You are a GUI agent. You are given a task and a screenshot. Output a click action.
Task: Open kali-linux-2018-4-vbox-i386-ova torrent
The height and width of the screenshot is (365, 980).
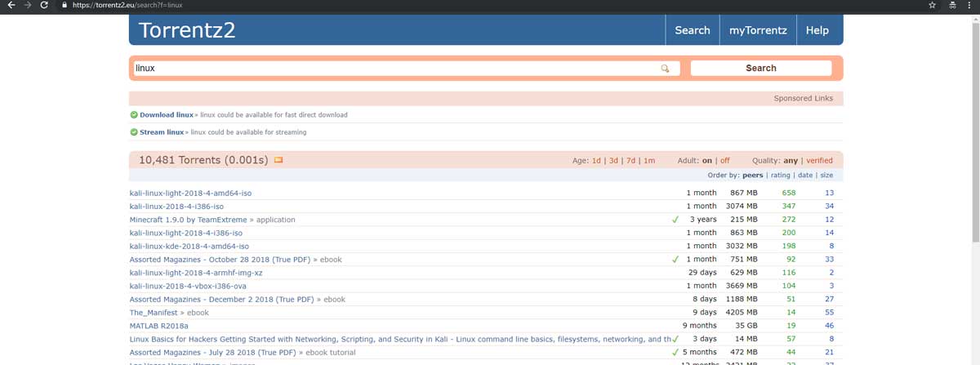pyautogui.click(x=188, y=286)
